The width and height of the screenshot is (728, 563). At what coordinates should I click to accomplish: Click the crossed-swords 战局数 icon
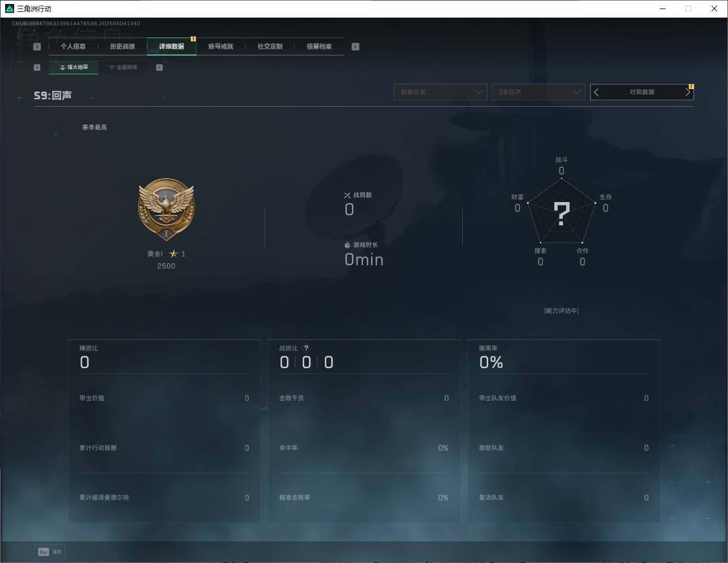click(348, 195)
